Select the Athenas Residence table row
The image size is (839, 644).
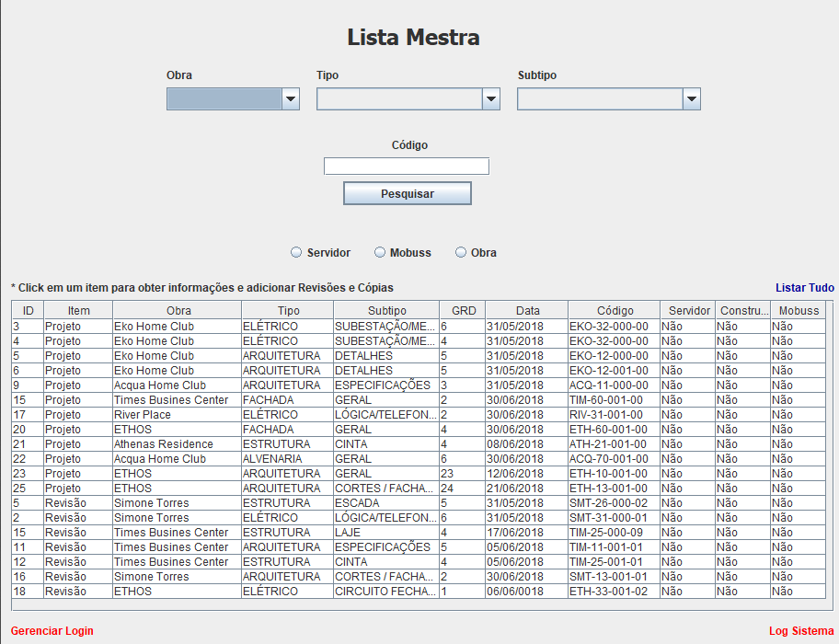click(x=419, y=444)
